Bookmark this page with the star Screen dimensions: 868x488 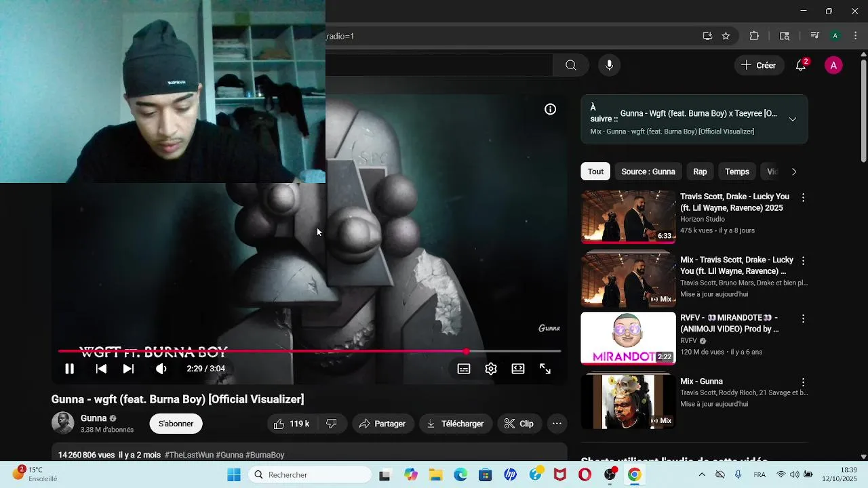726,36
